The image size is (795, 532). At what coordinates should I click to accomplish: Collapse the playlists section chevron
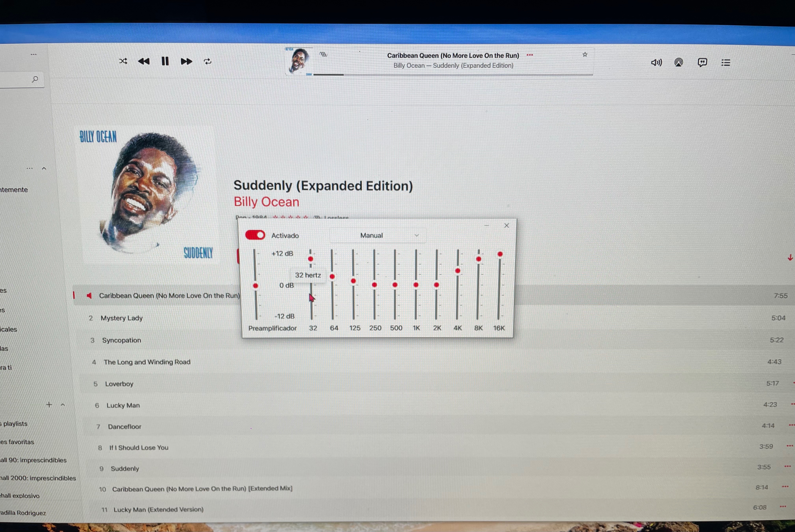tap(63, 405)
